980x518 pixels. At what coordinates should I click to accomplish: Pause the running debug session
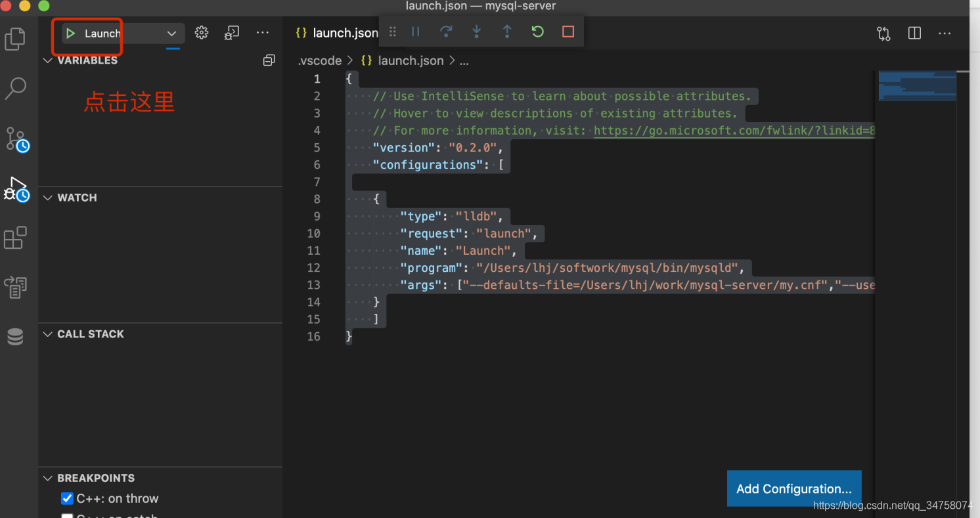(416, 32)
